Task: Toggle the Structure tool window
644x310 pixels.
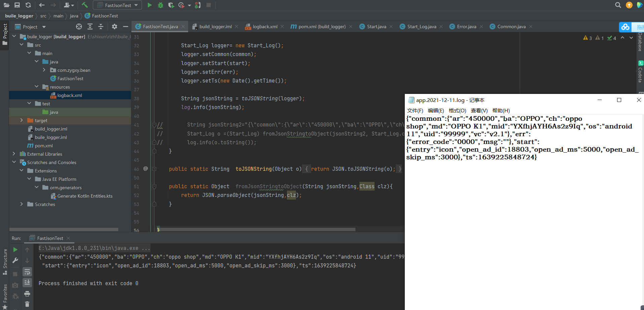Action: coord(5,262)
